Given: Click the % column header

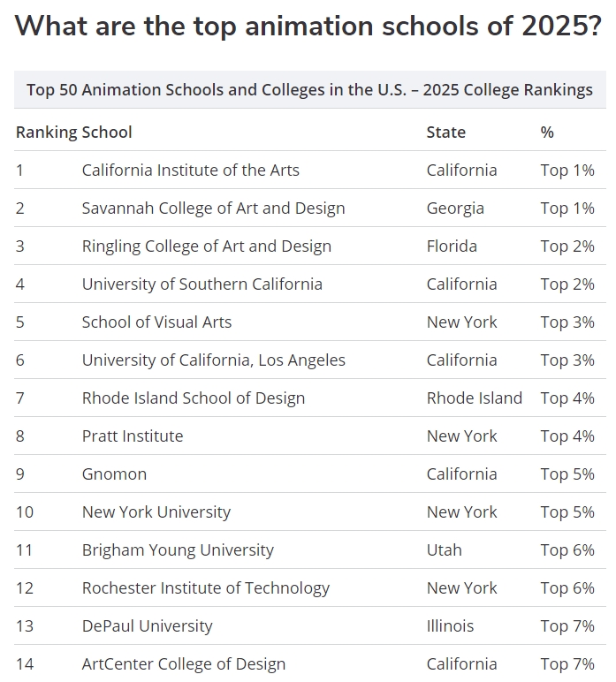Looking at the screenshot, I should (547, 133).
